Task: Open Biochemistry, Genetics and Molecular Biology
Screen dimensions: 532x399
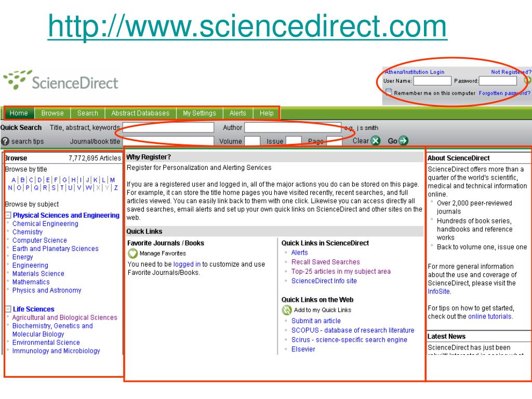Action: 52,330
